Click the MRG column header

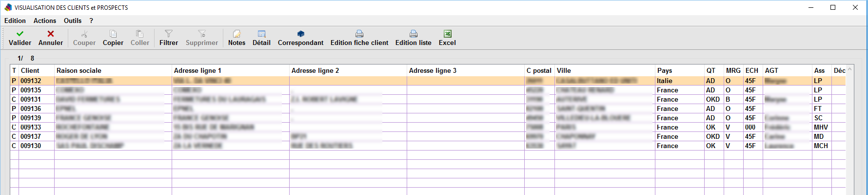point(733,70)
